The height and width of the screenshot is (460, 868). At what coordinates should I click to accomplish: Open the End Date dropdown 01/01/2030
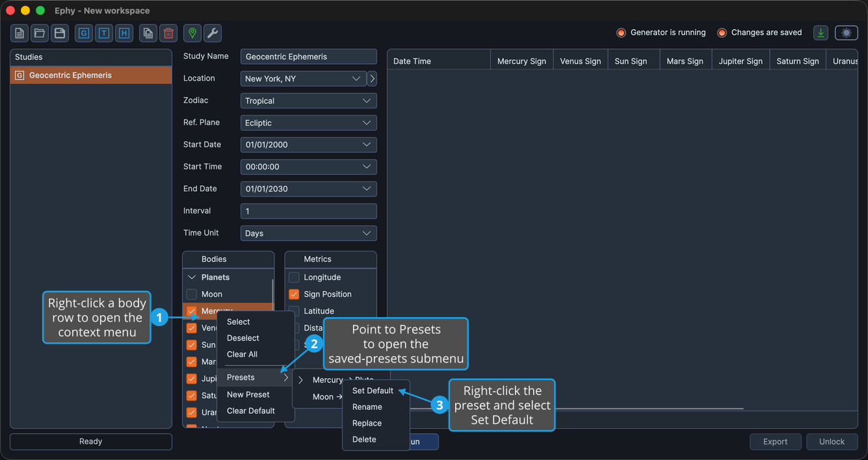pos(309,189)
